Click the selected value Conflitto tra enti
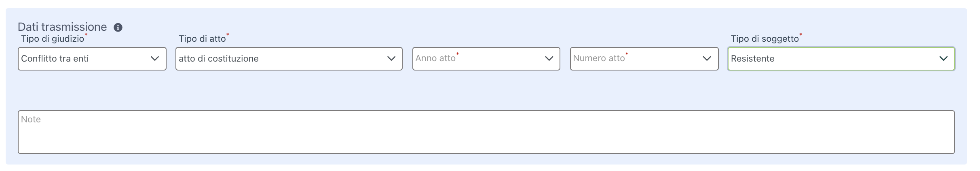Image resolution: width=980 pixels, height=171 pixels. pos(55,59)
